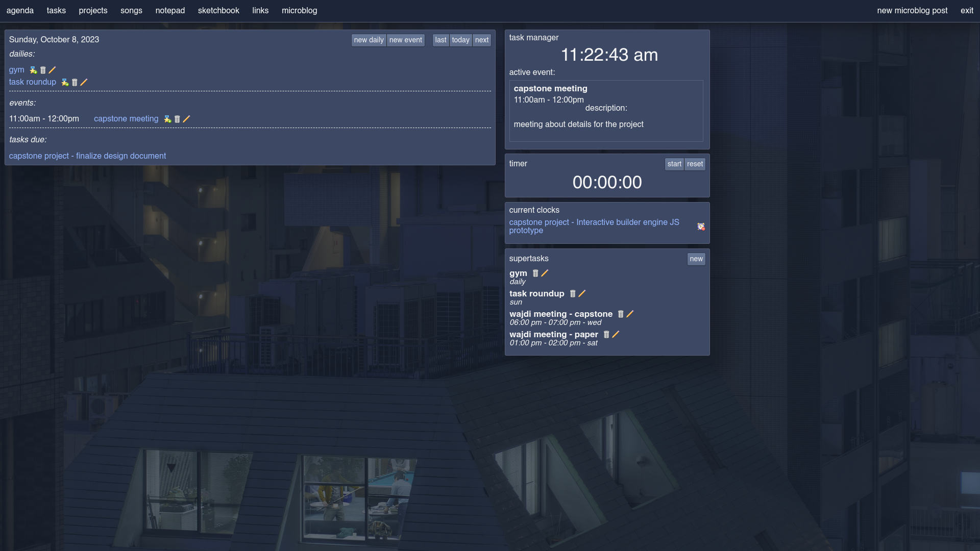Open the tasks page from top menu

[56, 11]
